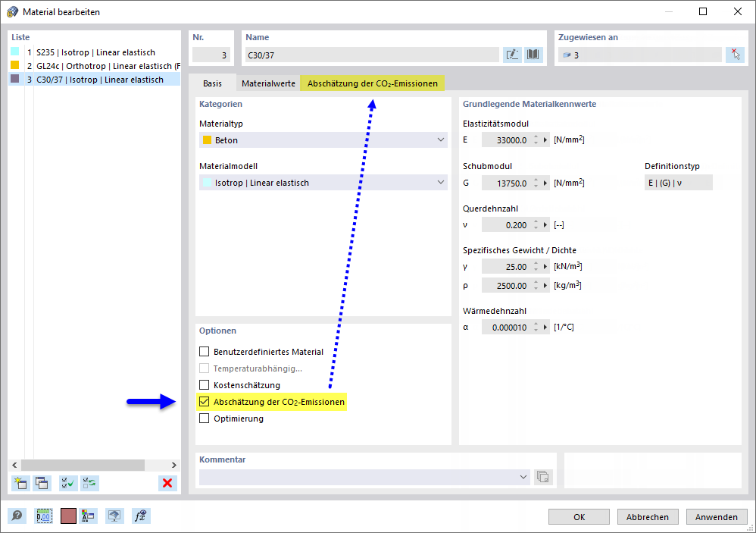Click the stepper of ρ 2500.00 field
The height and width of the screenshot is (533, 756).
coord(536,286)
